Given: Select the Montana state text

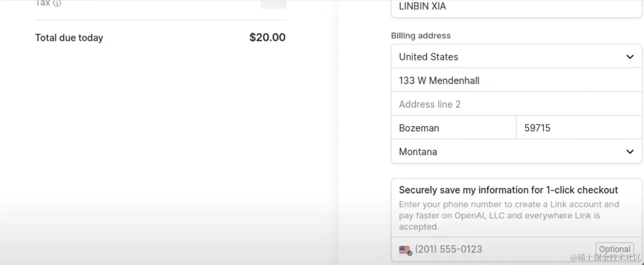Looking at the screenshot, I should (x=418, y=152).
